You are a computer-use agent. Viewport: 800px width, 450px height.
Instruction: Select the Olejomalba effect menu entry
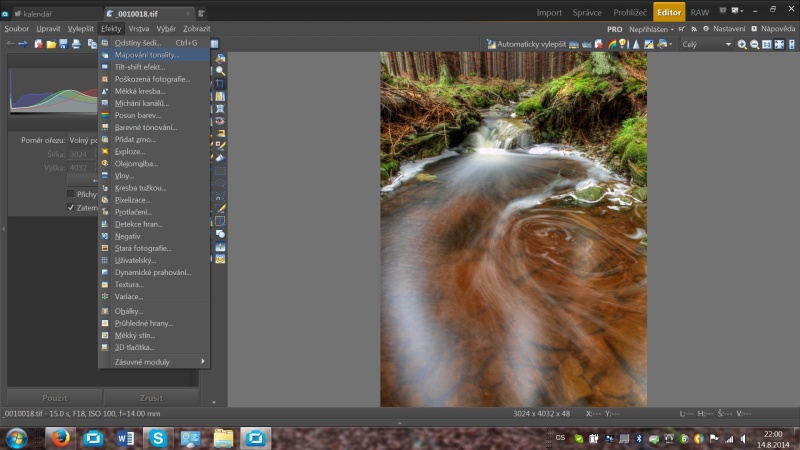click(136, 163)
